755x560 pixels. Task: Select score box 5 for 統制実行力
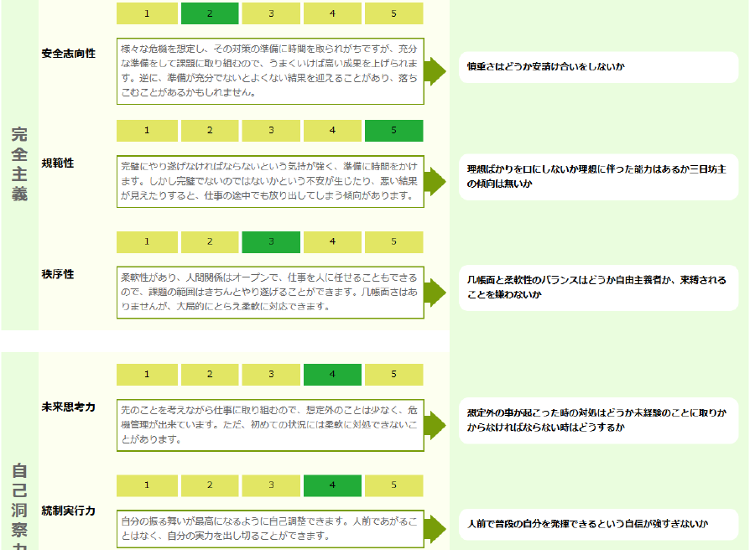coord(394,485)
